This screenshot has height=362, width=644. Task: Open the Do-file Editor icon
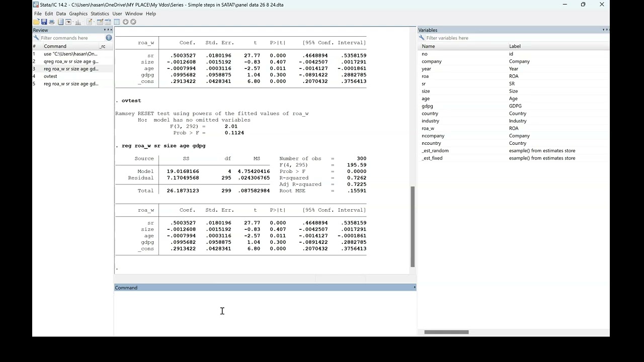point(90,22)
